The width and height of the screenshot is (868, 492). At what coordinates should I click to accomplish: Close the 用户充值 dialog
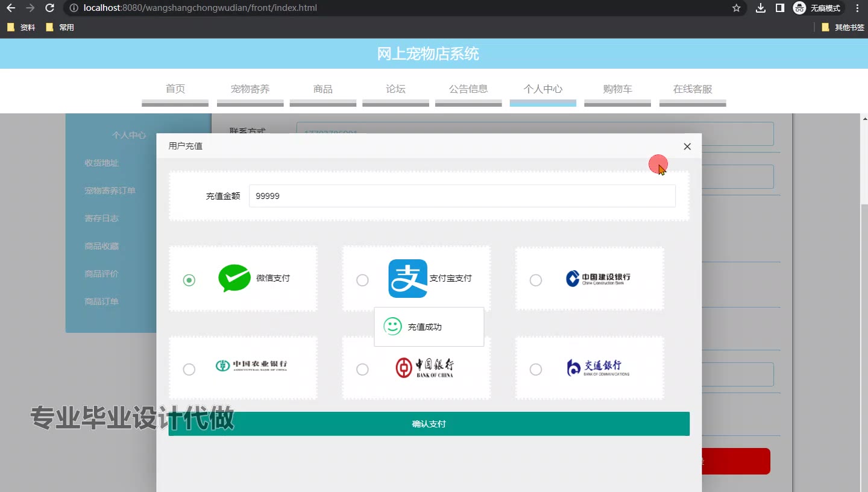point(687,147)
